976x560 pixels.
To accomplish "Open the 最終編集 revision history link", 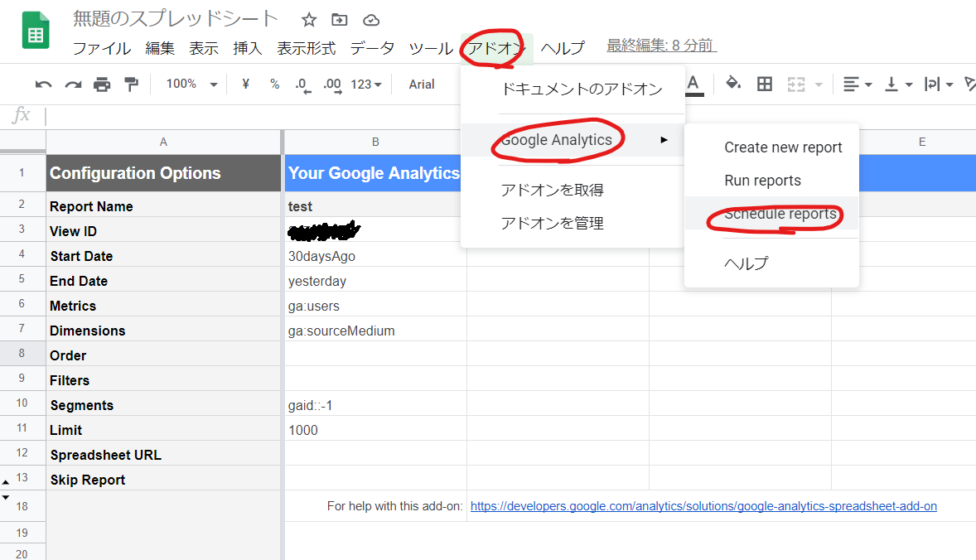I will click(x=662, y=46).
